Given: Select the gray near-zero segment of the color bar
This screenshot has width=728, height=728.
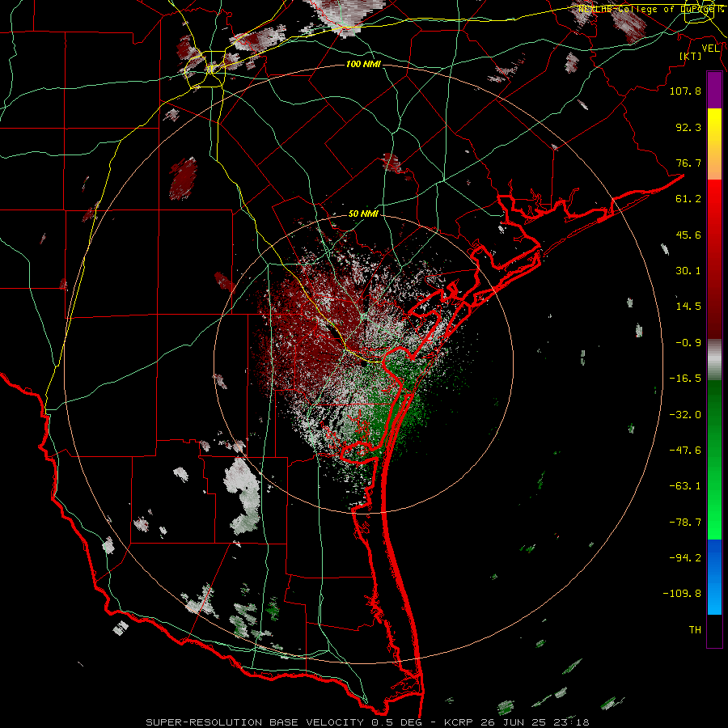Looking at the screenshot, I should (714, 360).
